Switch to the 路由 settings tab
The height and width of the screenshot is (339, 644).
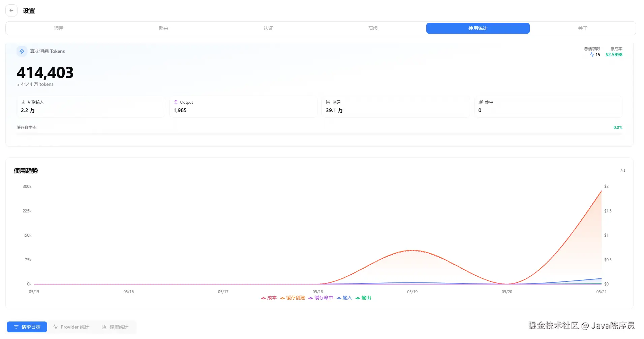point(163,28)
